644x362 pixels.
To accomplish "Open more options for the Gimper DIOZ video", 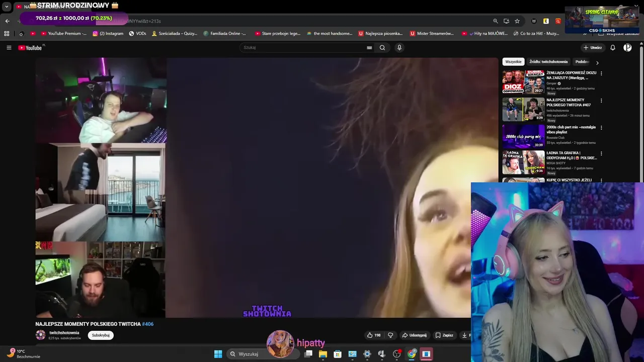I will click(x=601, y=73).
